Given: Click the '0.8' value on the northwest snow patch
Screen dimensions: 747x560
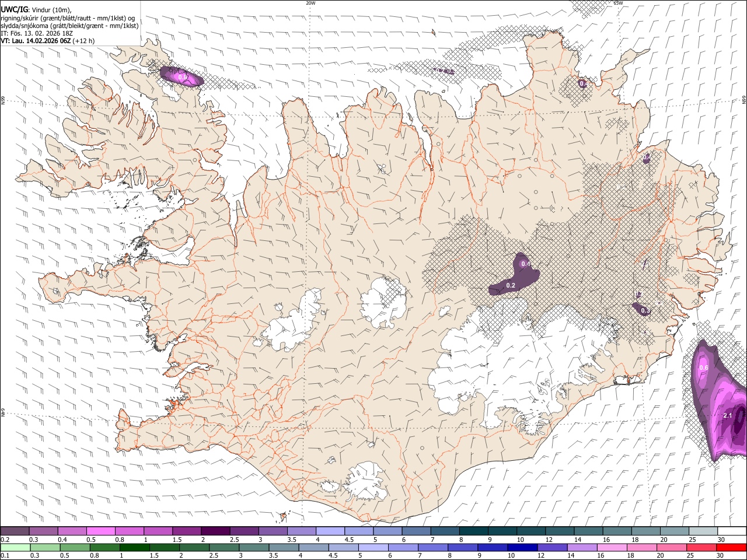Looking at the screenshot, I should (x=182, y=77).
